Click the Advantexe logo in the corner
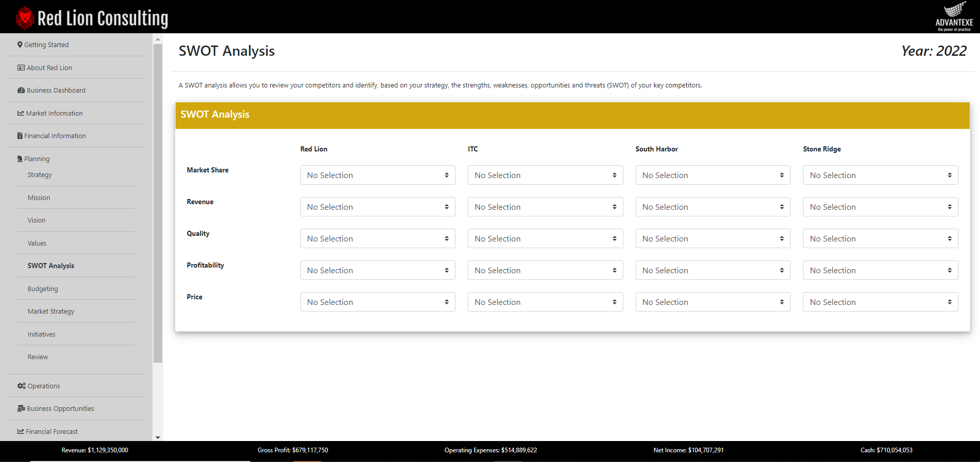Screen dimensions: 980x462 (x=953, y=15)
